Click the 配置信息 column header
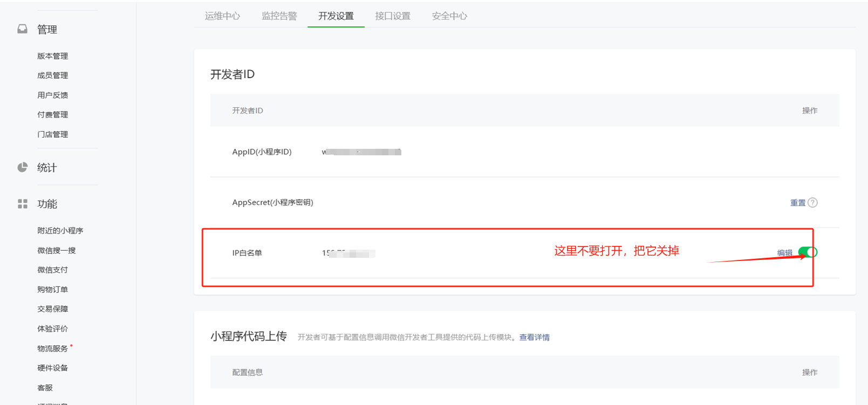This screenshot has height=405, width=868. [247, 372]
